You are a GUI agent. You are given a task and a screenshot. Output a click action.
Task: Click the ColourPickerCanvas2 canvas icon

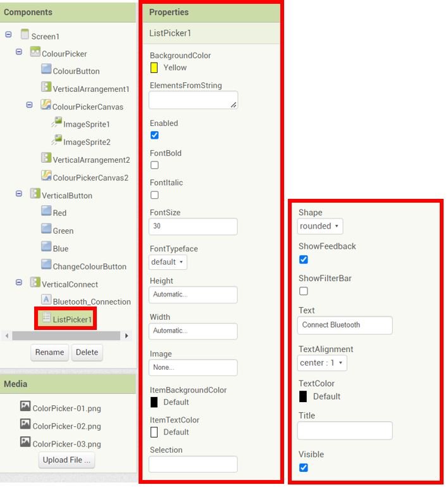click(x=46, y=175)
